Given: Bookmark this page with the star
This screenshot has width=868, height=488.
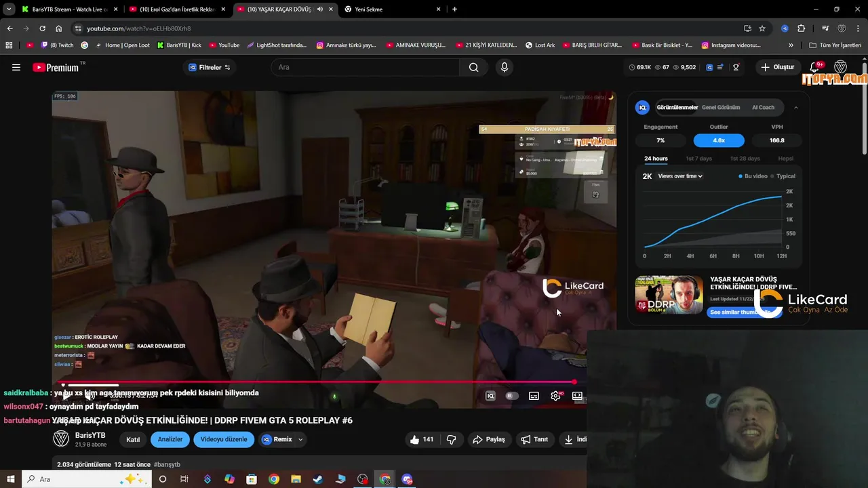Looking at the screenshot, I should (762, 28).
